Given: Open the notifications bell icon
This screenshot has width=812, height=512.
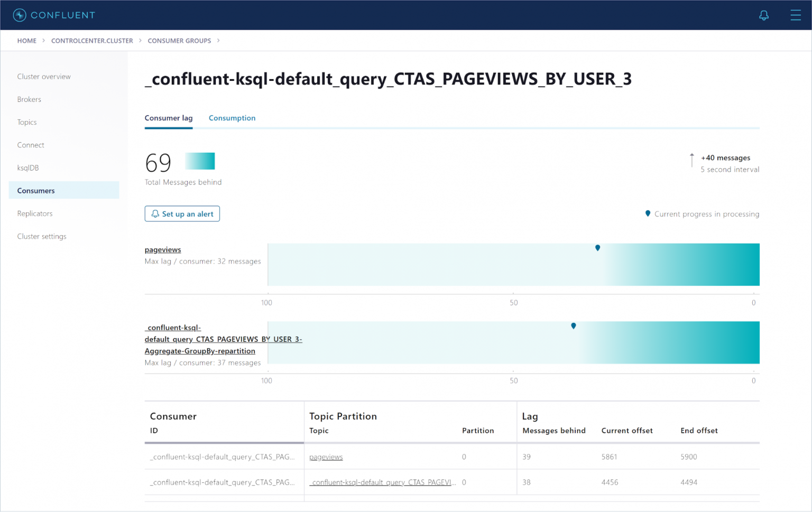Looking at the screenshot, I should (763, 15).
